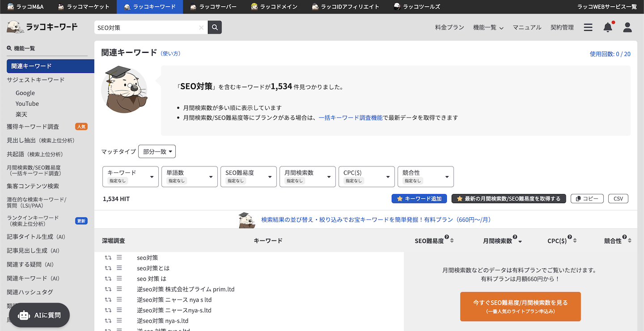Select 共起語 in sidebar
Screen dimensions: 644x331
tap(35, 154)
